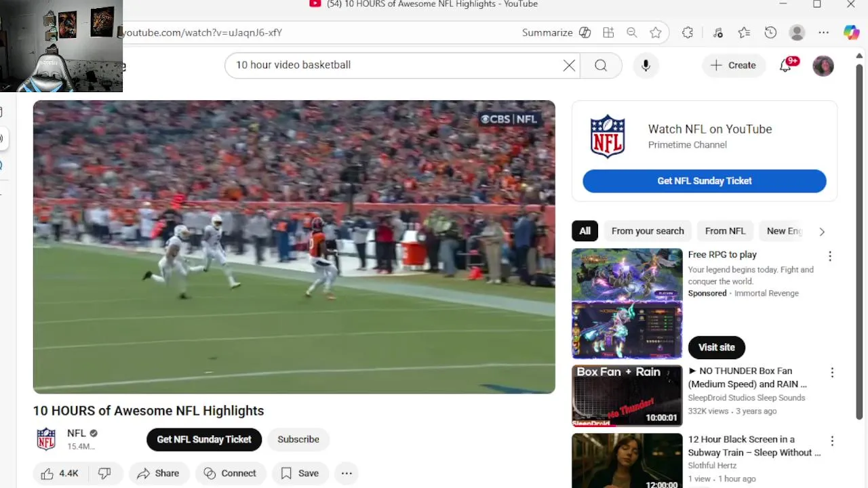The height and width of the screenshot is (488, 868).
Task: Open browser History clock icon
Action: pos(770,33)
